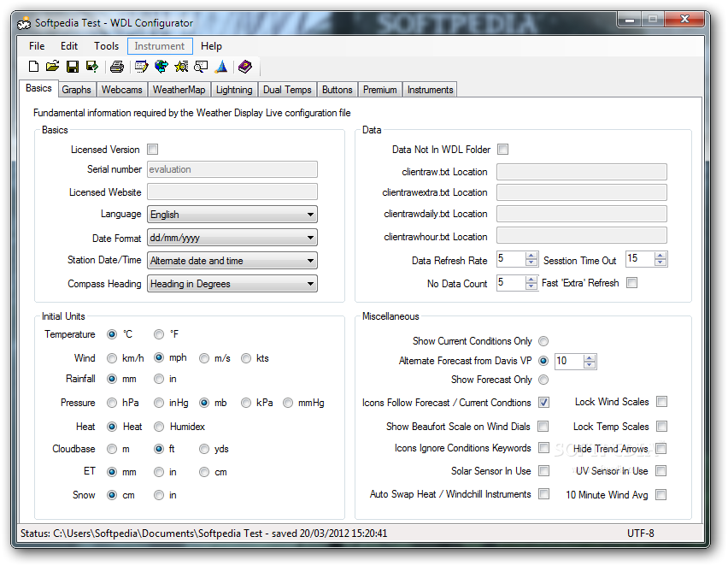Open the Help menu
The height and width of the screenshot is (566, 728).
point(211,46)
